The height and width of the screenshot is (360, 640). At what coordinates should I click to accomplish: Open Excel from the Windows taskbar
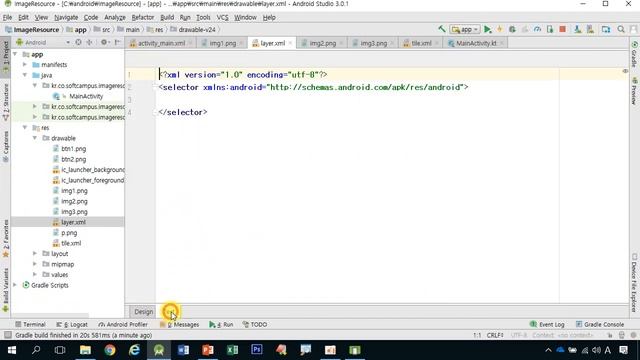(x=232, y=350)
